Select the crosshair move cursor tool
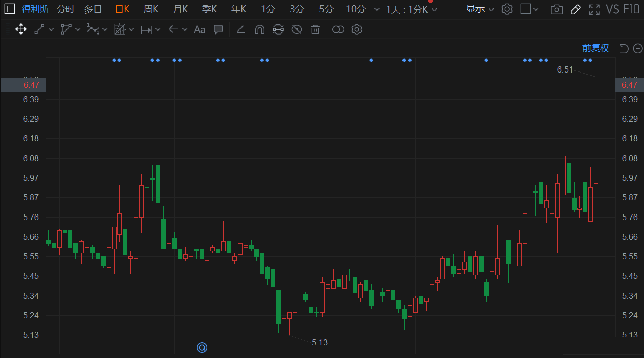The image size is (644, 358). coord(21,29)
